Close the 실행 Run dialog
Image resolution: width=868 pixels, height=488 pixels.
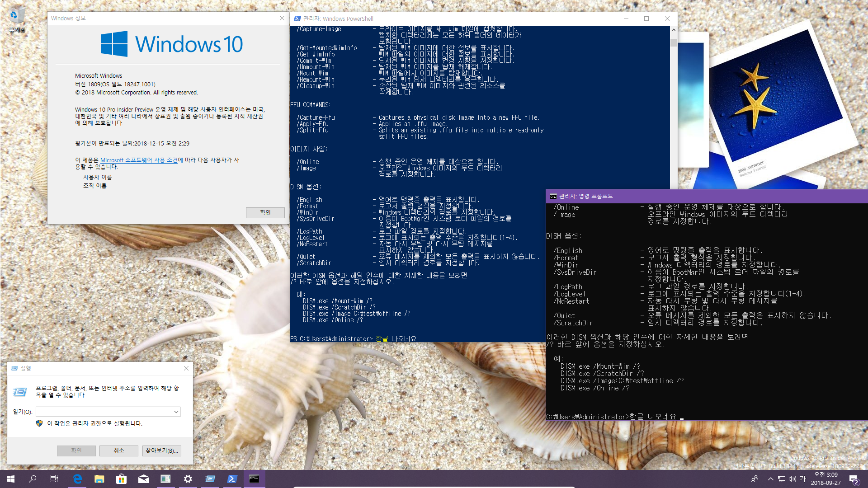click(x=186, y=368)
